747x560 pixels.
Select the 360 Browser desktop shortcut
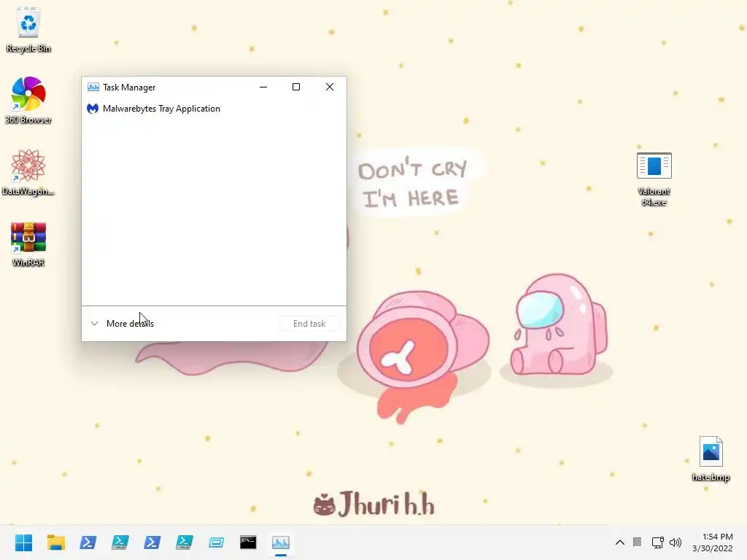[x=28, y=101]
